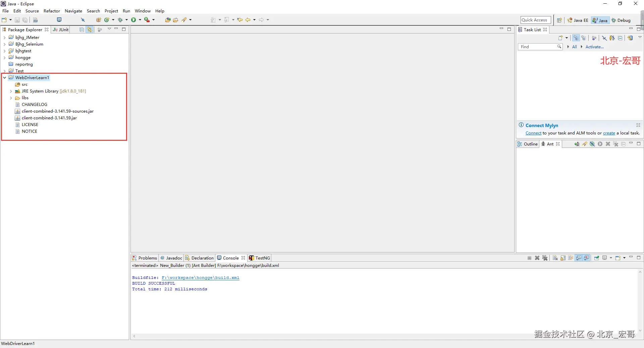Image resolution: width=644 pixels, height=348 pixels.
Task: Switch to the JUnit tab
Action: click(61, 30)
